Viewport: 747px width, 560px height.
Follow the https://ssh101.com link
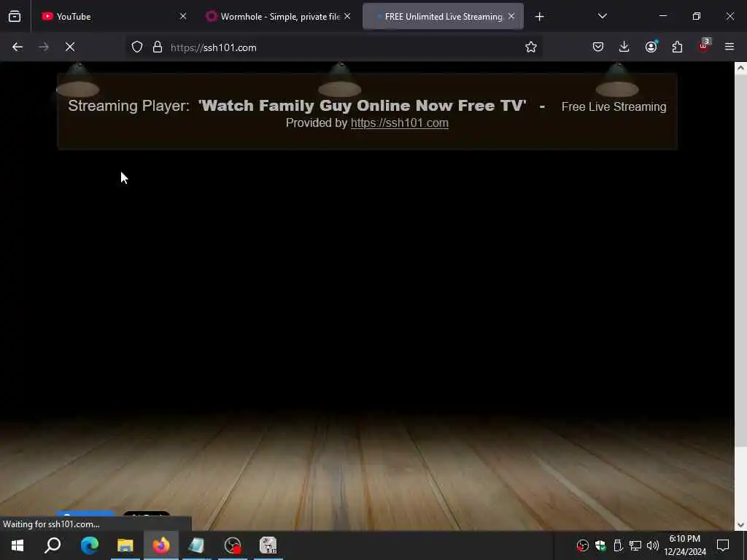pos(399,122)
